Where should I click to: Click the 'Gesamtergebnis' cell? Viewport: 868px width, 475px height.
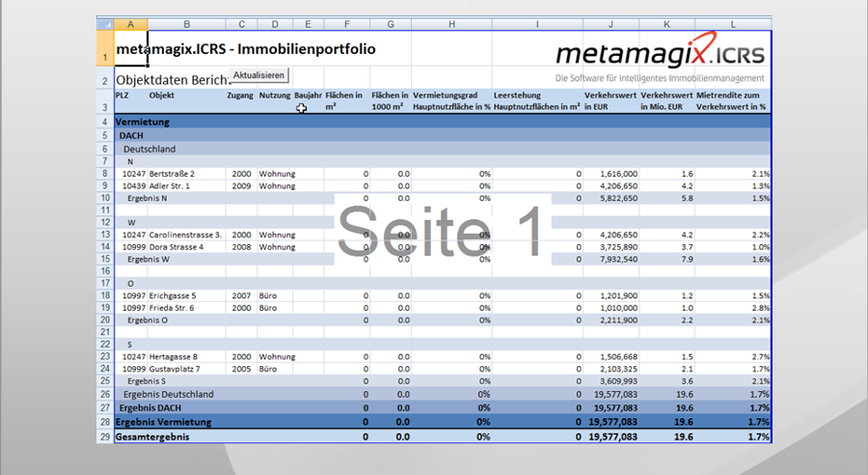152,436
